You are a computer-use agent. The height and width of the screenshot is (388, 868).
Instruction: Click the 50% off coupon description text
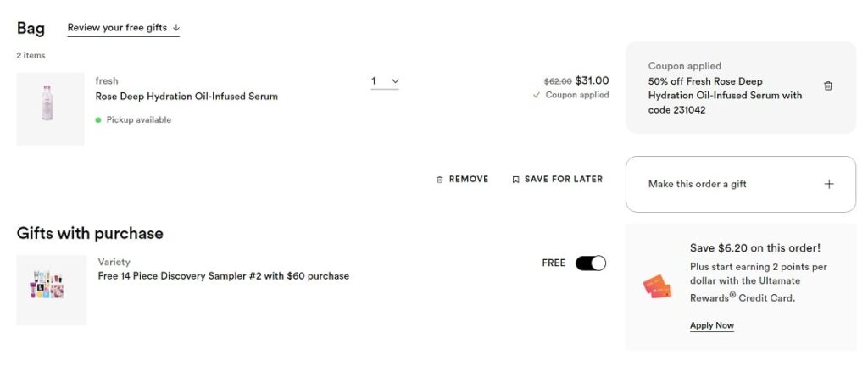(725, 96)
